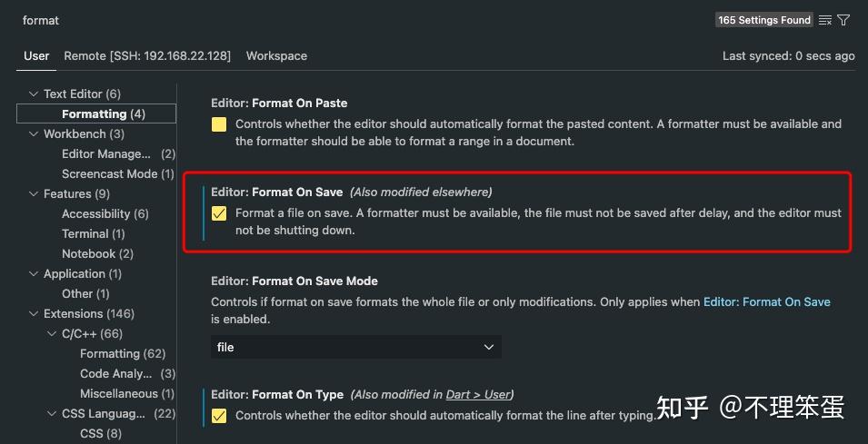
Task: Toggle the Format On Type checkbox
Action: [x=219, y=416]
